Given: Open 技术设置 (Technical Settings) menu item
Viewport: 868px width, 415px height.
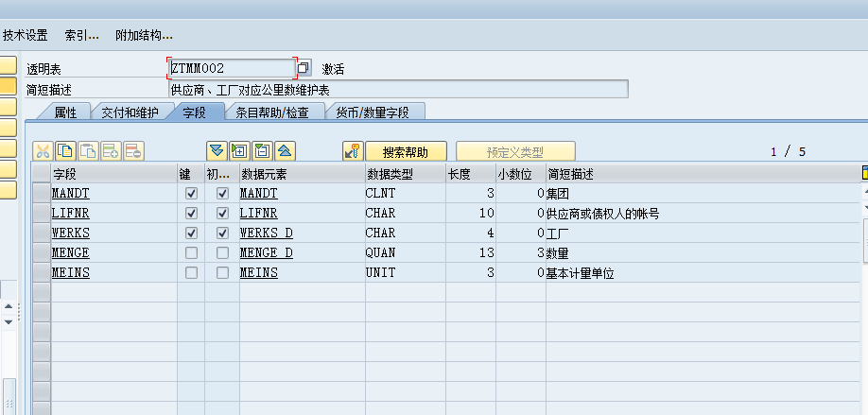Looking at the screenshot, I should click(x=25, y=35).
